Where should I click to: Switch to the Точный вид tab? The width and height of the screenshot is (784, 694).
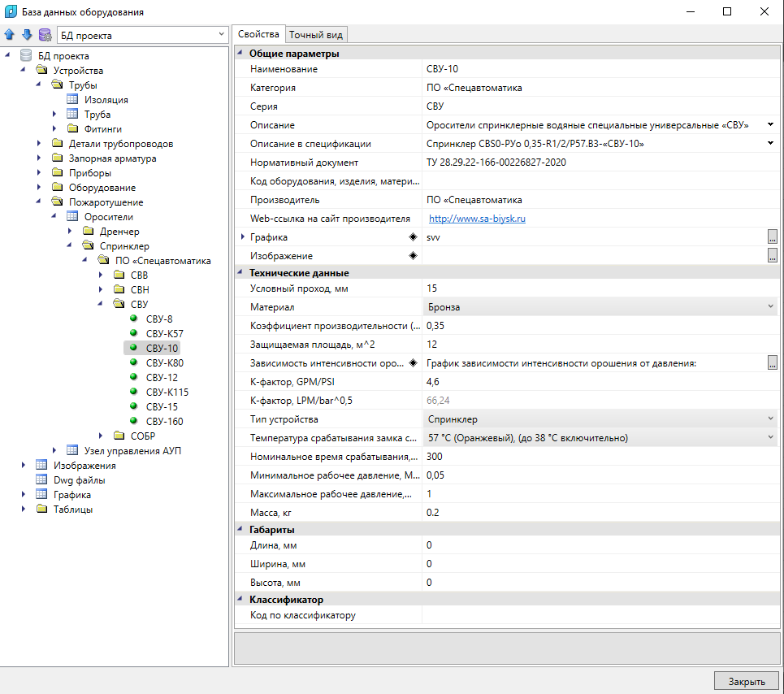point(316,34)
